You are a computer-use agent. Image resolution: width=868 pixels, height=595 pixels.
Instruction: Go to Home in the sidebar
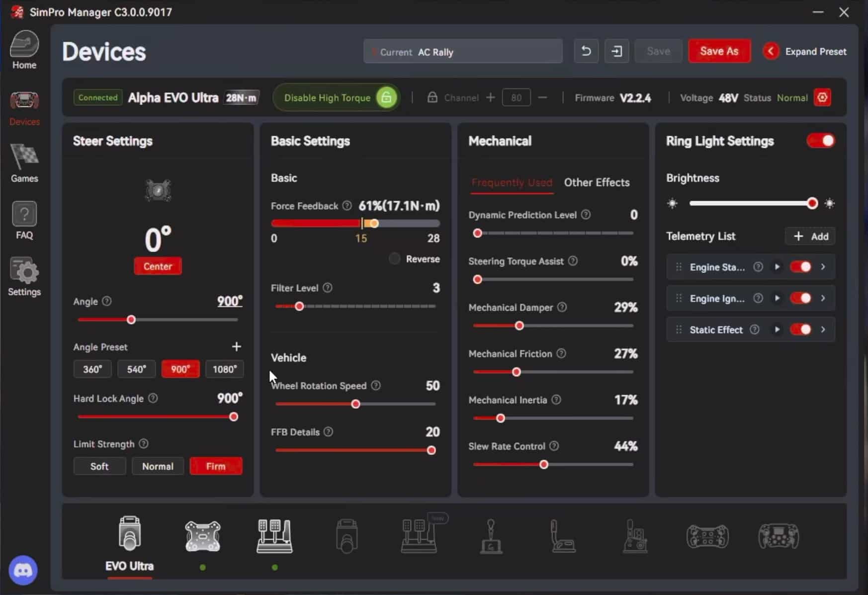point(24,51)
